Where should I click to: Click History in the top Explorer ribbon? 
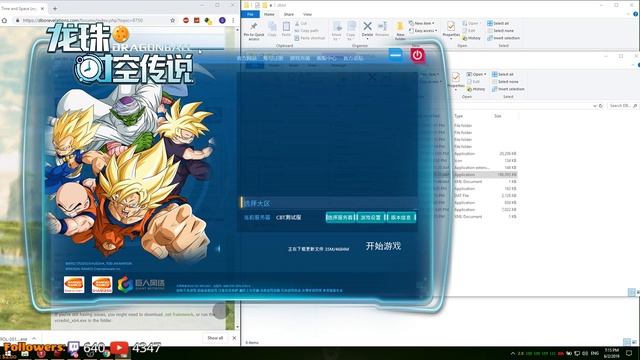click(472, 38)
